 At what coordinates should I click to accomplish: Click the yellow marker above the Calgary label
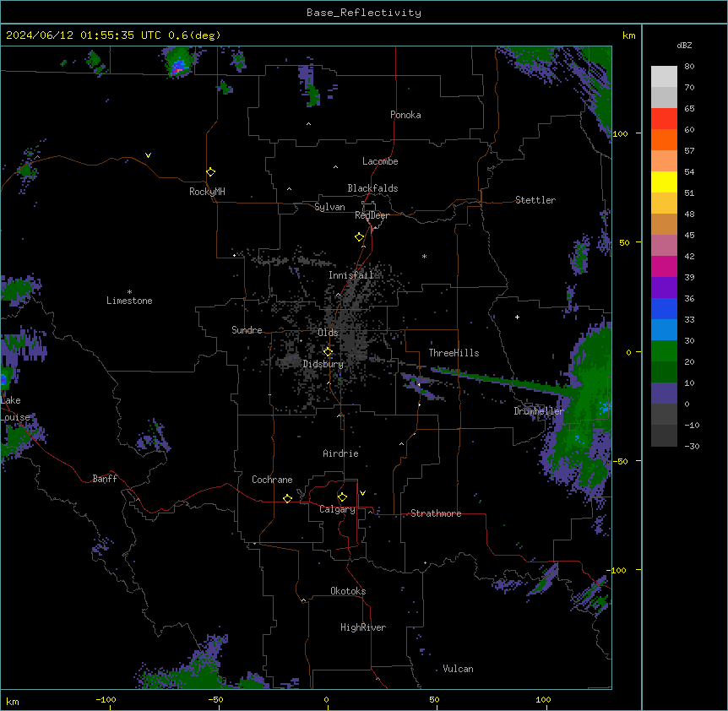(x=342, y=497)
